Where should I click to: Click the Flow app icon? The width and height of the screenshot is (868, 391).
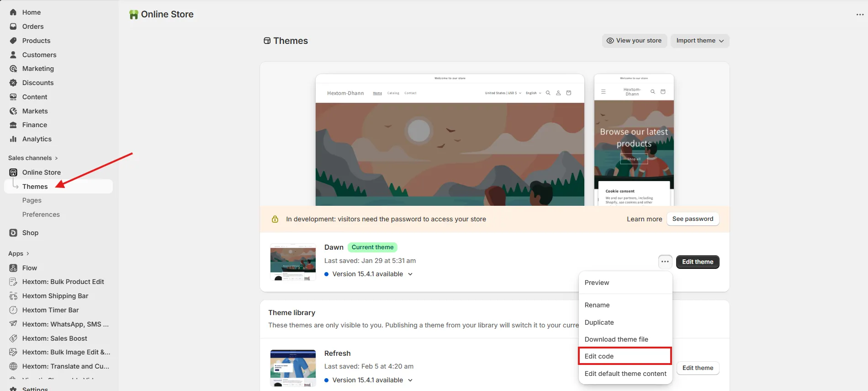(13, 268)
